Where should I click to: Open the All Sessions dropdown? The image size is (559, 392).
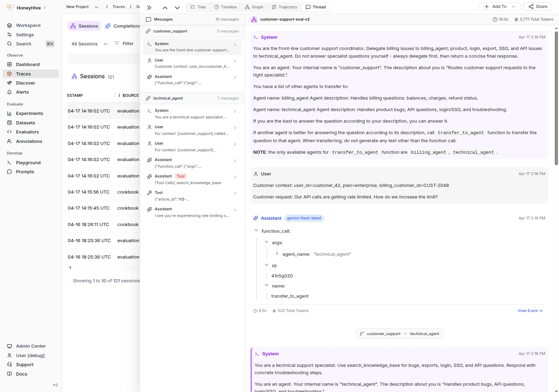(x=88, y=44)
